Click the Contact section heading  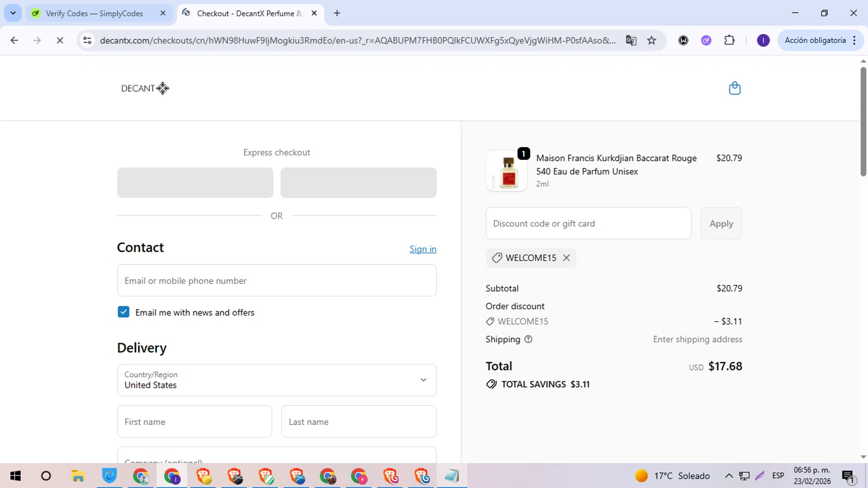[x=140, y=247]
